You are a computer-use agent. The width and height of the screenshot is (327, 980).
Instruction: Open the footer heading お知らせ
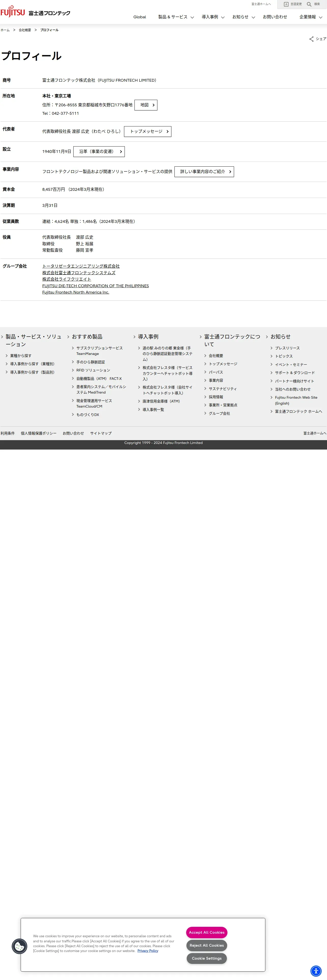click(281, 337)
